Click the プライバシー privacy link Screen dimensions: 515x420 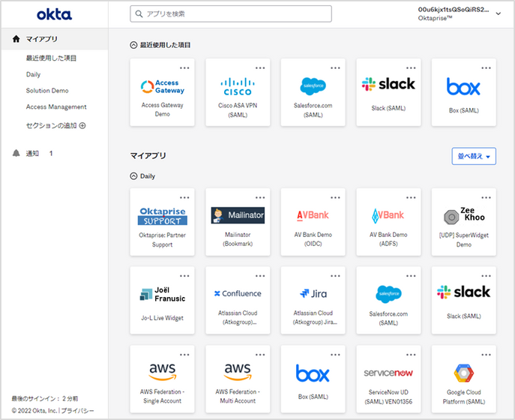(77, 411)
